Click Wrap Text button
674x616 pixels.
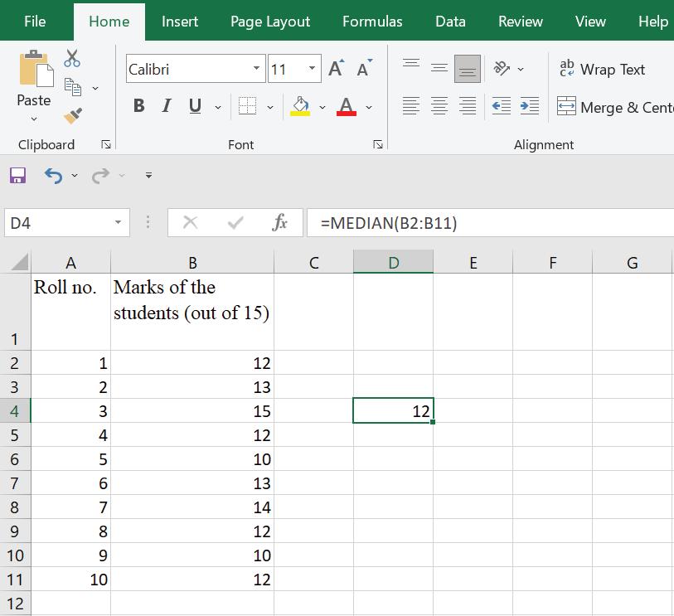coord(602,69)
